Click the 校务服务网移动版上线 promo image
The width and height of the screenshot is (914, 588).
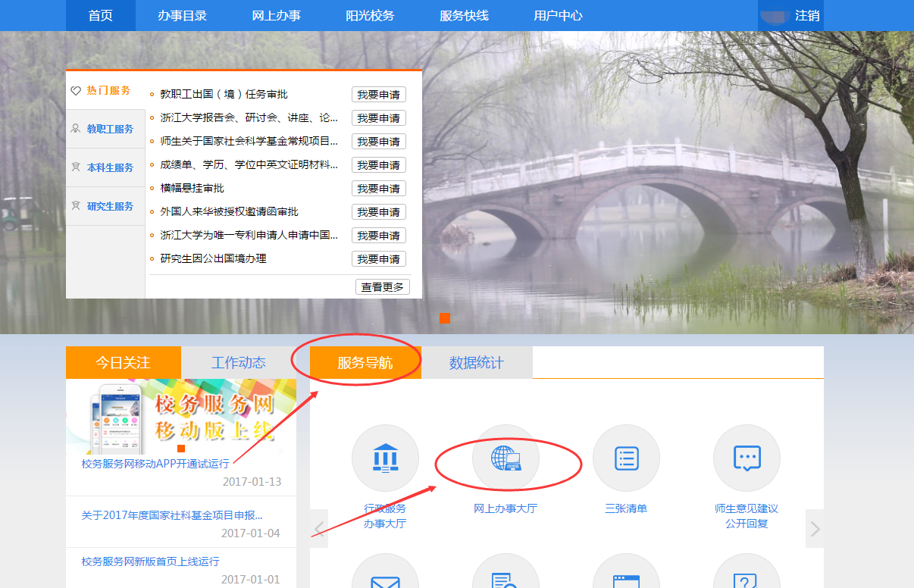[181, 415]
